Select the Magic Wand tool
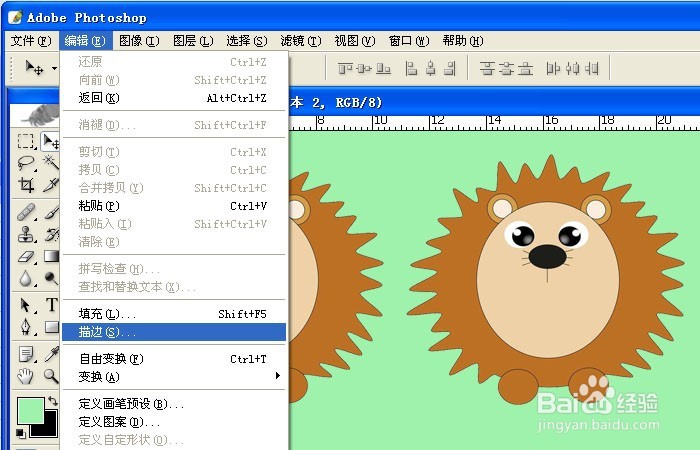700x450 pixels. [50, 163]
